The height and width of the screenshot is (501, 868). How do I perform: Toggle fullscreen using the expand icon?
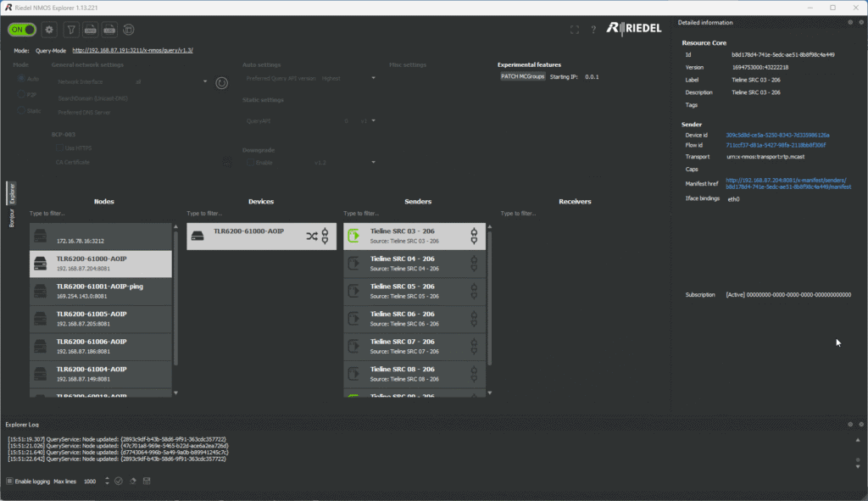(575, 30)
